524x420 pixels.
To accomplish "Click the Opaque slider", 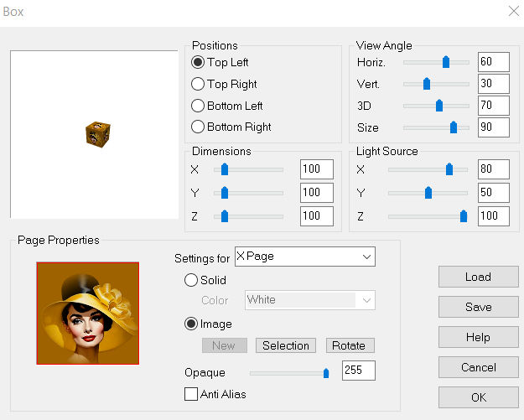I will 289,373.
